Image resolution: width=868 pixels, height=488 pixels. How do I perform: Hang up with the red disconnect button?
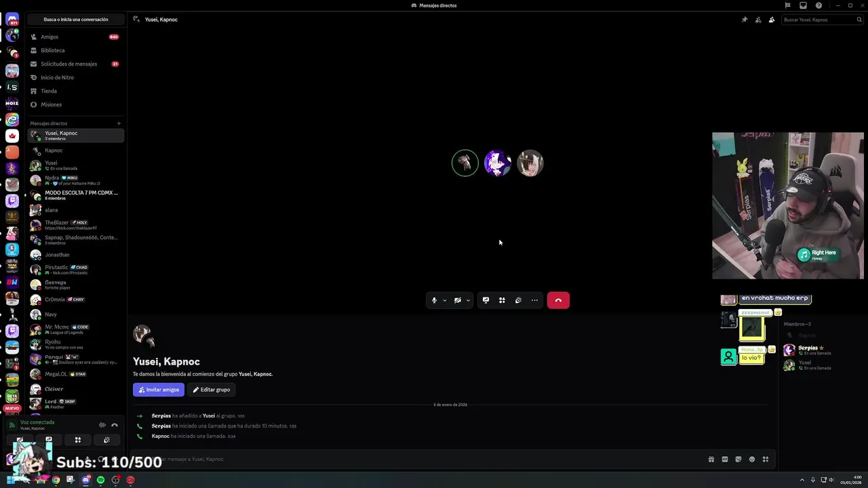tap(558, 300)
